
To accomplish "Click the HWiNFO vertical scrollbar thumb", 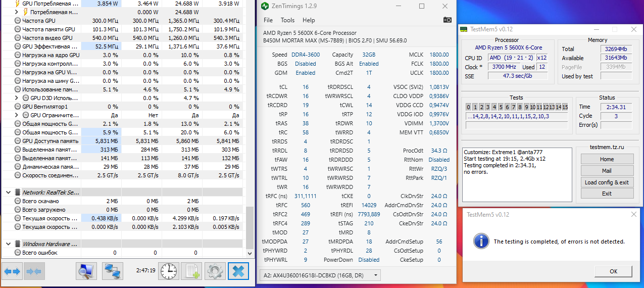I will (x=250, y=226).
